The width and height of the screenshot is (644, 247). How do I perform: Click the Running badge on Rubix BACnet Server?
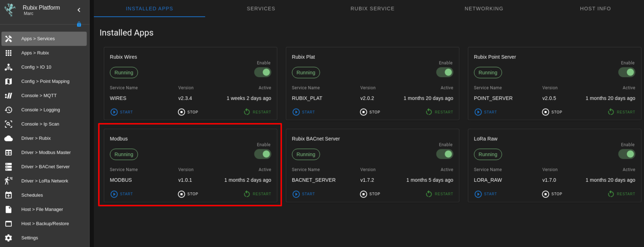coord(306,154)
